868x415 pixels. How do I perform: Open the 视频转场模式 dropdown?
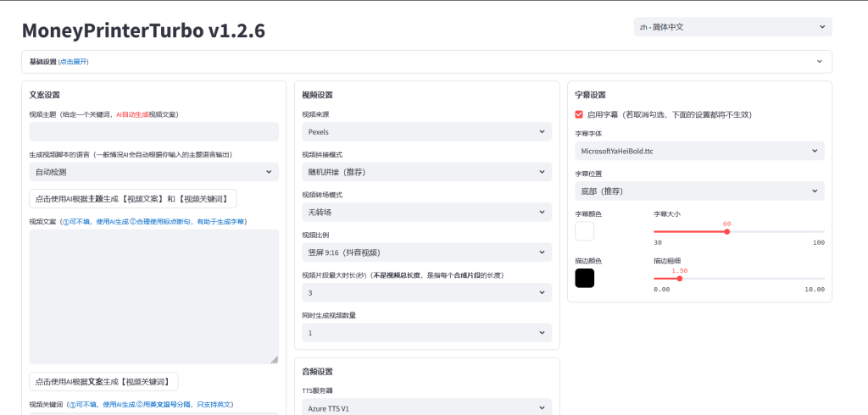426,212
